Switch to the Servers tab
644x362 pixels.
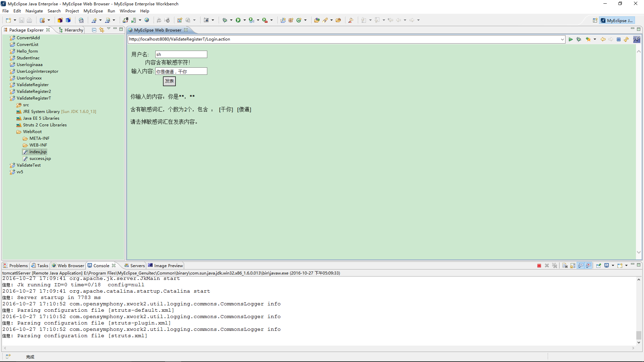click(x=135, y=266)
